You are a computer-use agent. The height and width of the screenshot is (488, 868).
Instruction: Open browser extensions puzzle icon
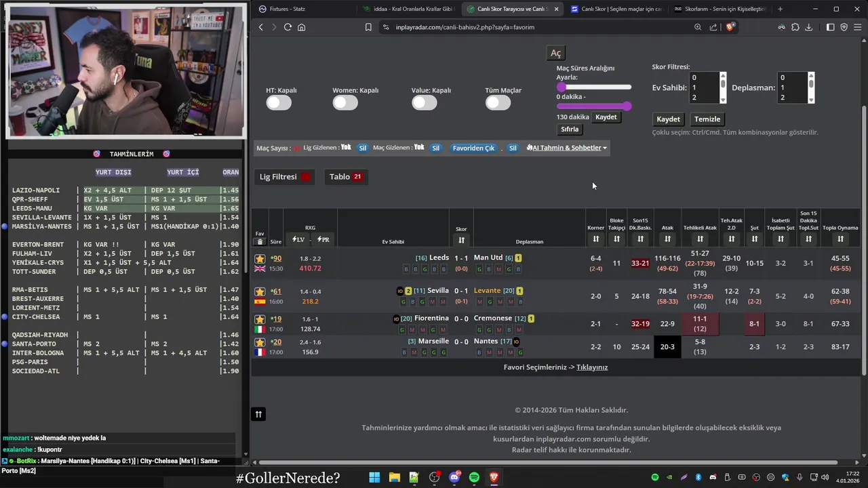795,27
